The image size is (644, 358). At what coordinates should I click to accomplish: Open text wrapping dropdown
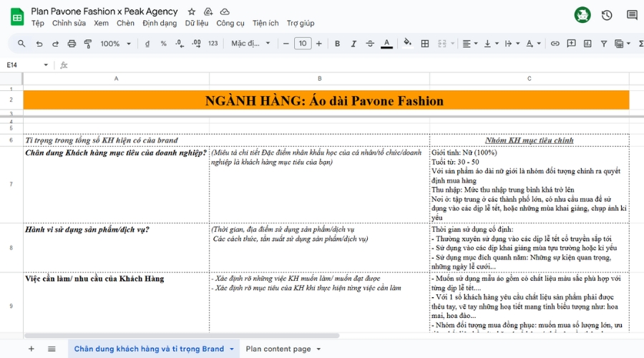pyautogui.click(x=512, y=44)
